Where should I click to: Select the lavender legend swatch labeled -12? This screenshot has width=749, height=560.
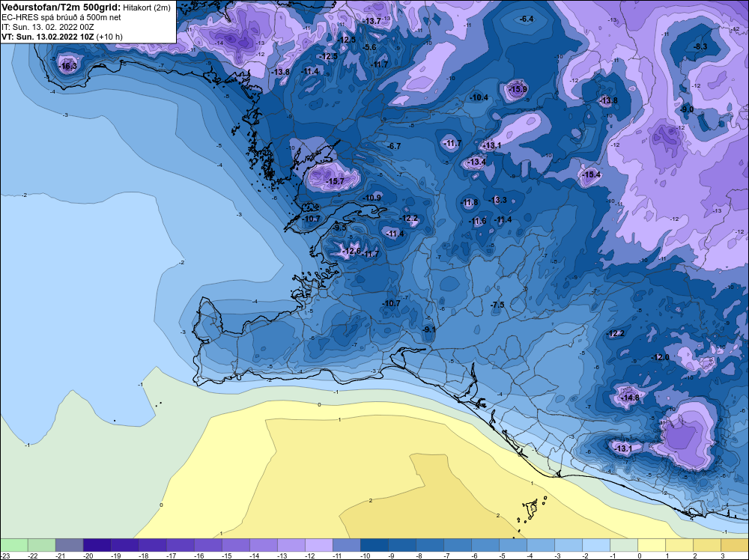point(318,545)
